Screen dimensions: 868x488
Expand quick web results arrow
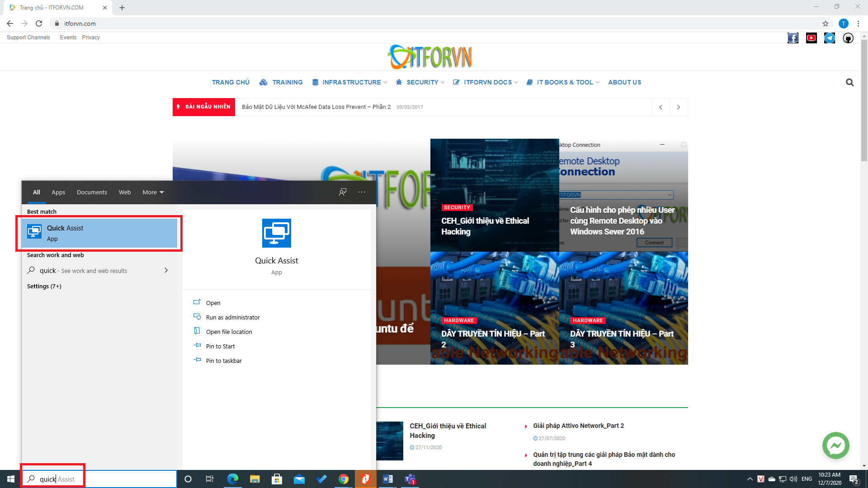pos(166,270)
